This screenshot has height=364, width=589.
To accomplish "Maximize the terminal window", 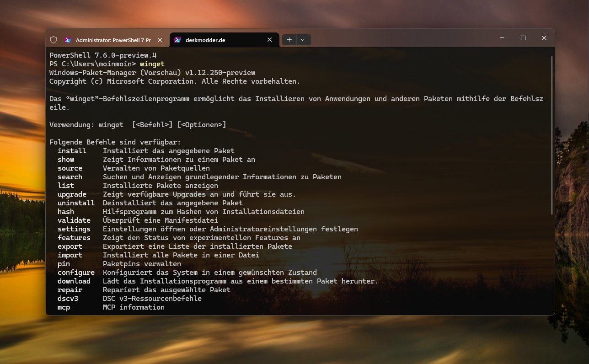I will (x=523, y=38).
